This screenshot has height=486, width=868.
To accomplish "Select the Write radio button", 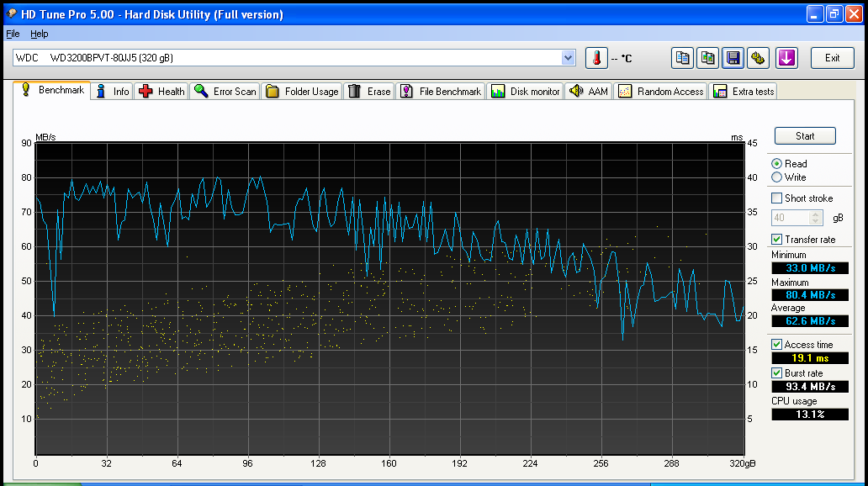I will click(x=776, y=177).
